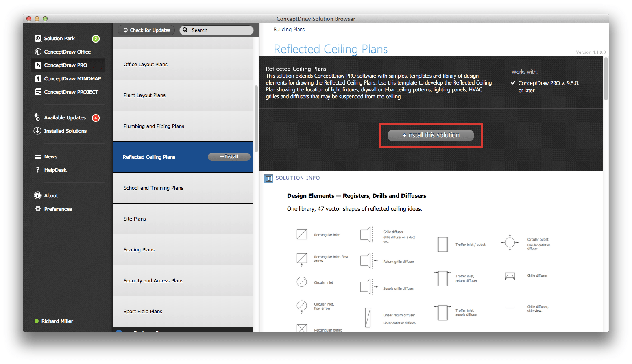Open Available Updates

click(x=65, y=117)
